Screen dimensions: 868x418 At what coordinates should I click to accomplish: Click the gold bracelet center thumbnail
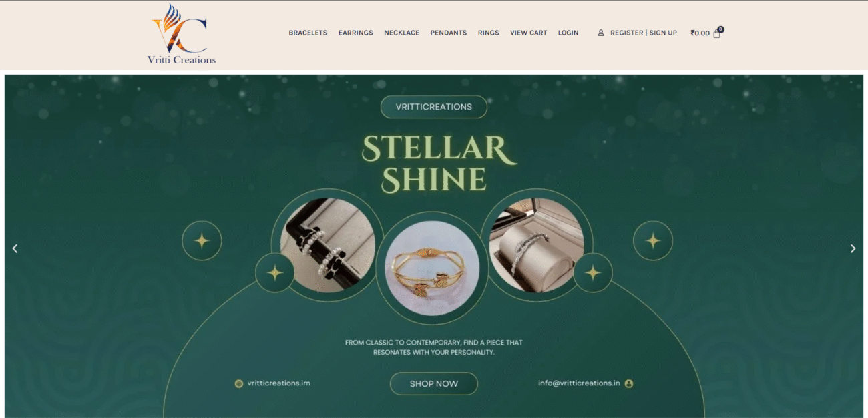point(433,268)
